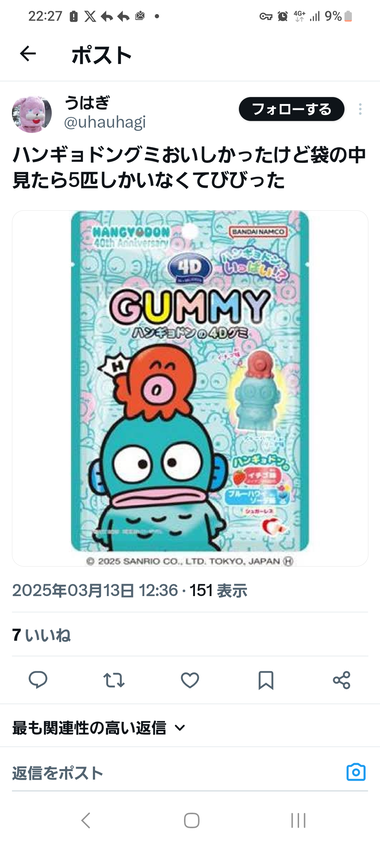Screen dimensions: 380x844
Task: View the 7 いいね likes list
Action: [41, 635]
